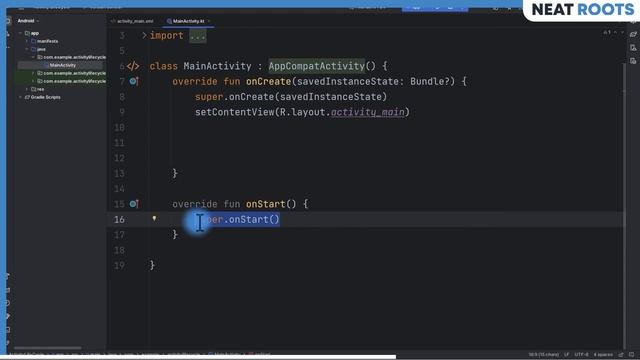Unfold the collapsed import block chevron
Image resolution: width=640 pixels, height=360 pixels.
coord(144,36)
